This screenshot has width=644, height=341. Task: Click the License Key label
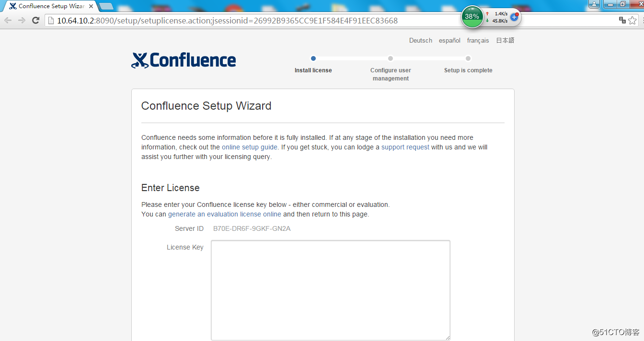point(185,247)
